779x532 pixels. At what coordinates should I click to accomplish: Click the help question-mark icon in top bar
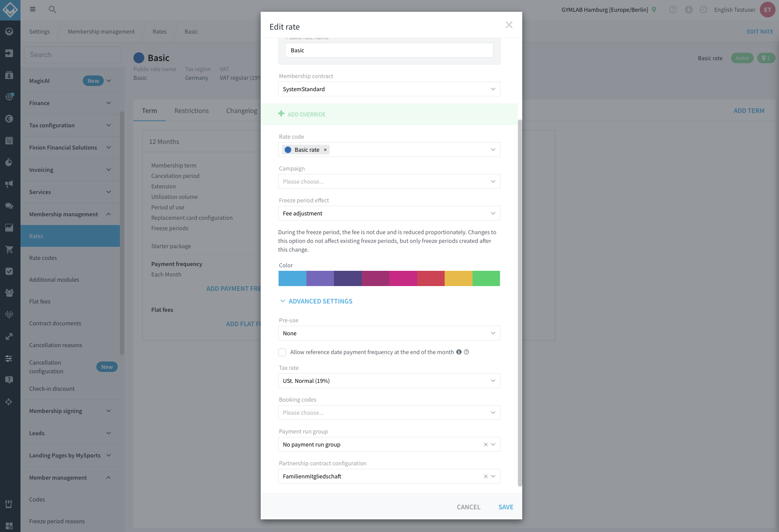click(x=673, y=10)
